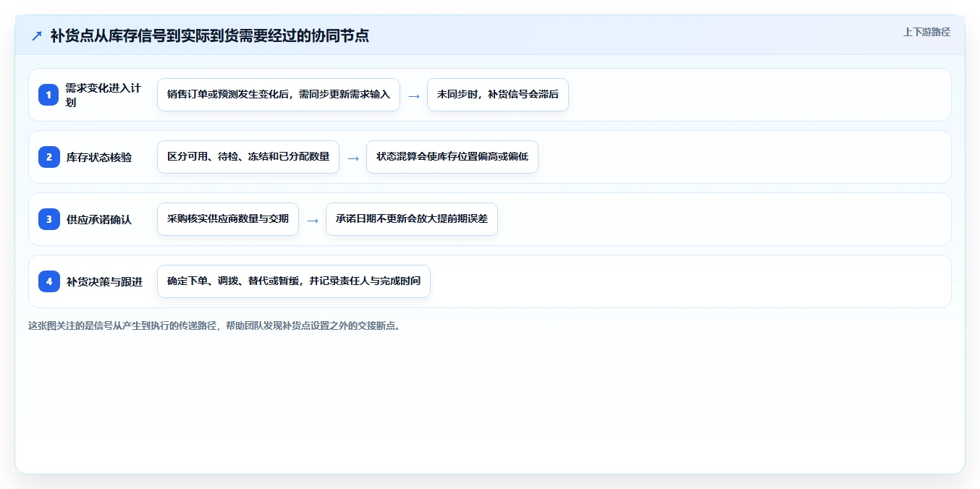Click the step 4 number badge
This screenshot has height=489, width=980.
pyautogui.click(x=48, y=281)
